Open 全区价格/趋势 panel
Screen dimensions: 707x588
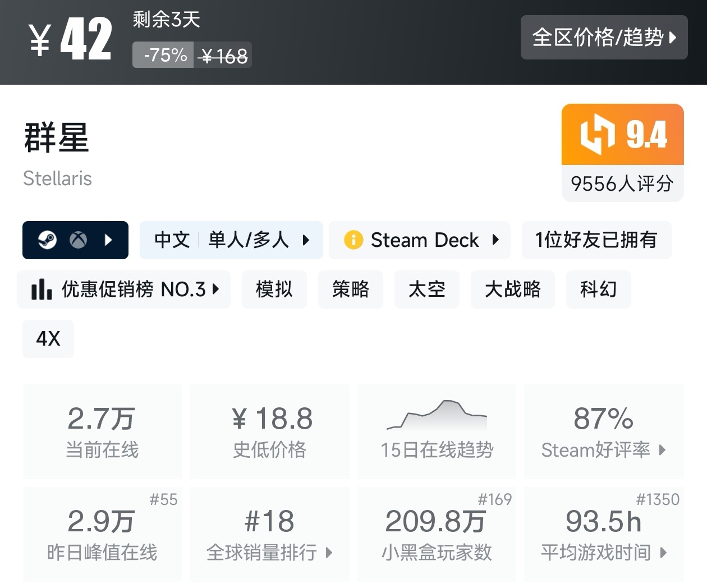pos(604,38)
